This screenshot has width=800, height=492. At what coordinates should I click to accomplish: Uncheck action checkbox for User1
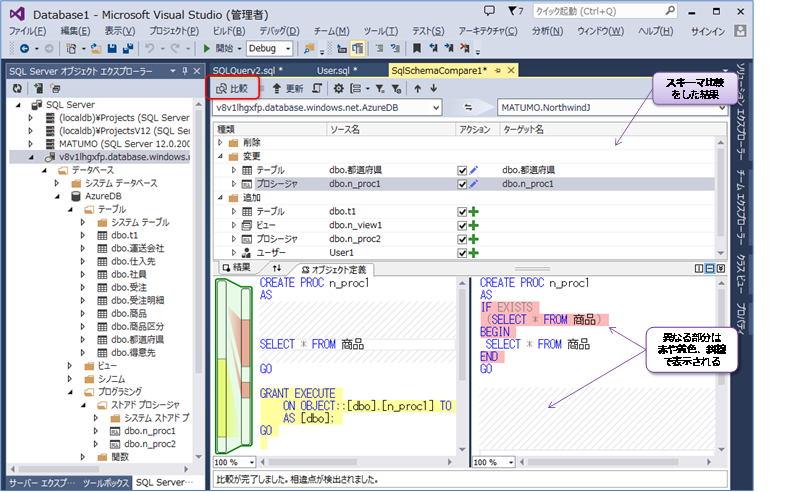[x=462, y=253]
